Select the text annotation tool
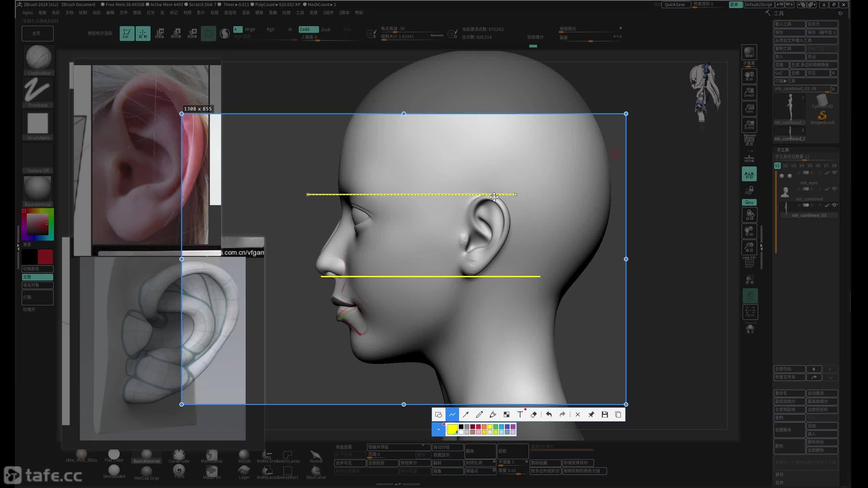 pos(520,414)
